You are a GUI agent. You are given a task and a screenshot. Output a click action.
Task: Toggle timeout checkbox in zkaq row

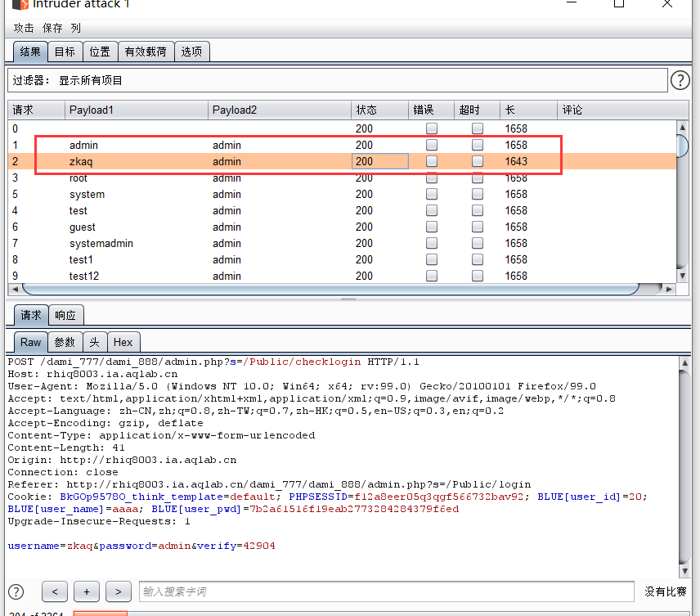[x=478, y=161]
